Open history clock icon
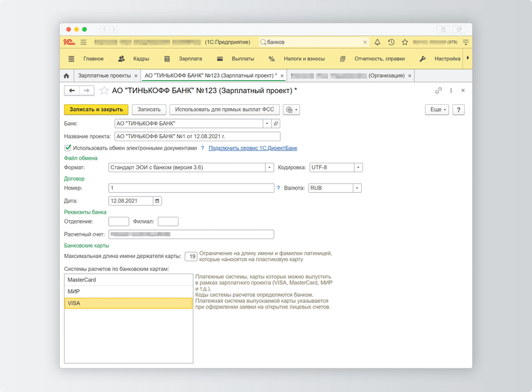 pyautogui.click(x=391, y=42)
